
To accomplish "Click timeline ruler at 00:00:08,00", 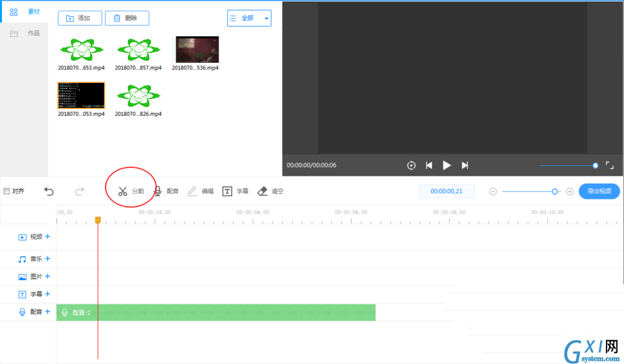I will 449,212.
